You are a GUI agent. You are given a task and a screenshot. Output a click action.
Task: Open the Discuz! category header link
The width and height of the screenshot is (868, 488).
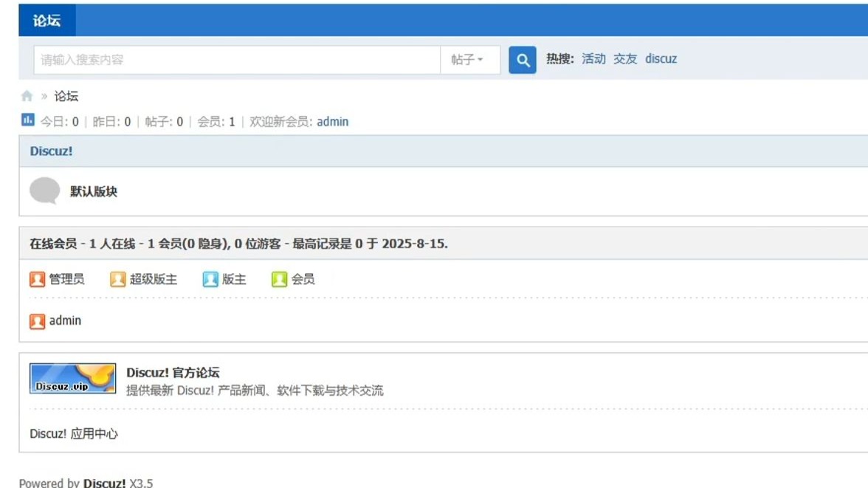click(x=51, y=151)
